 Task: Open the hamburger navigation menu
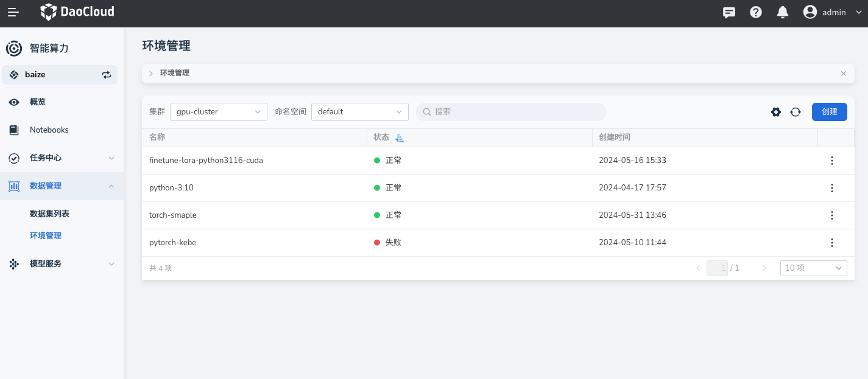pos(13,12)
